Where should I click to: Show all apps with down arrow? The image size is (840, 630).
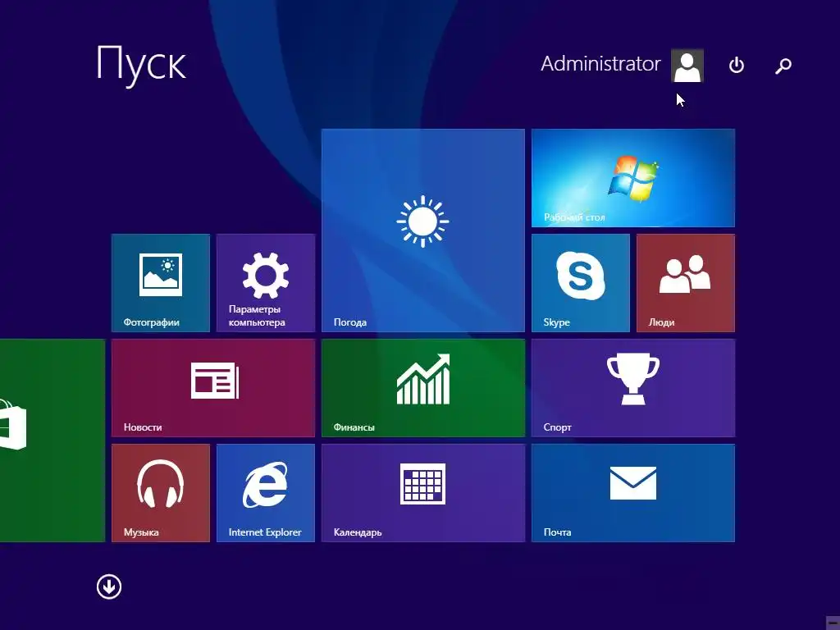coord(109,587)
